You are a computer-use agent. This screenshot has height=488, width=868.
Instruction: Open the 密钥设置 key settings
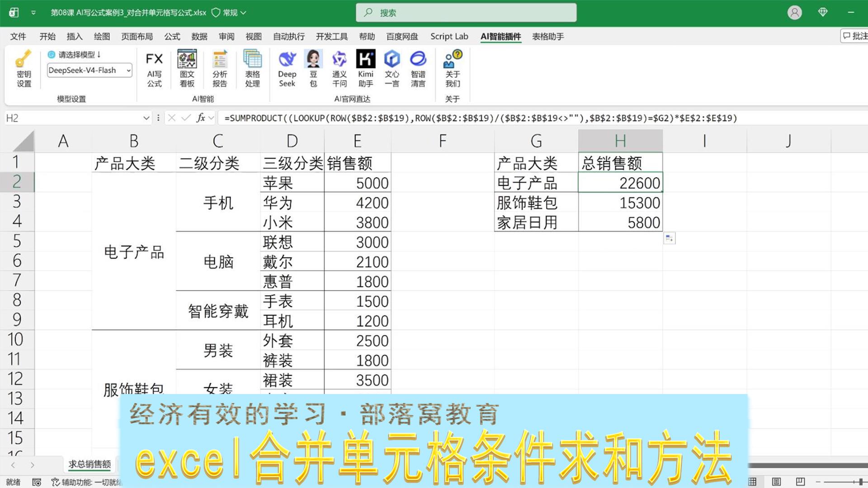tap(24, 69)
